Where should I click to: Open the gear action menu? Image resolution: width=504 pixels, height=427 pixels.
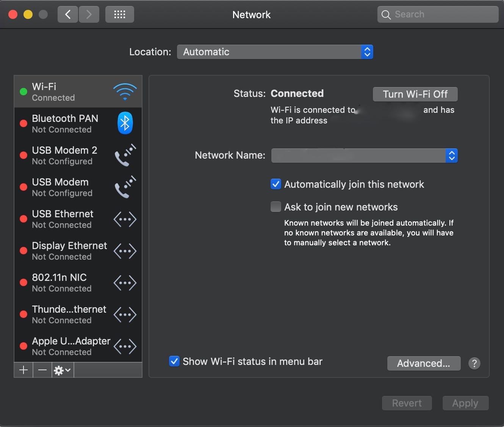tap(63, 370)
